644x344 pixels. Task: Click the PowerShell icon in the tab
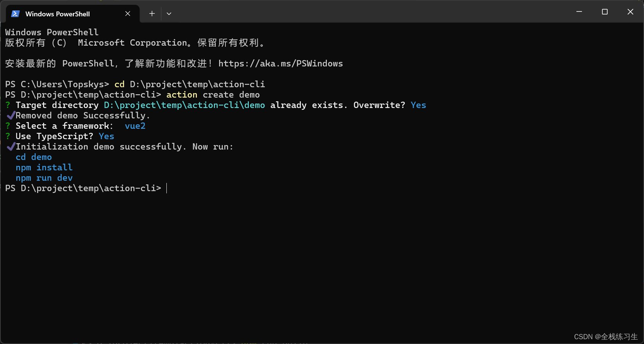point(15,14)
